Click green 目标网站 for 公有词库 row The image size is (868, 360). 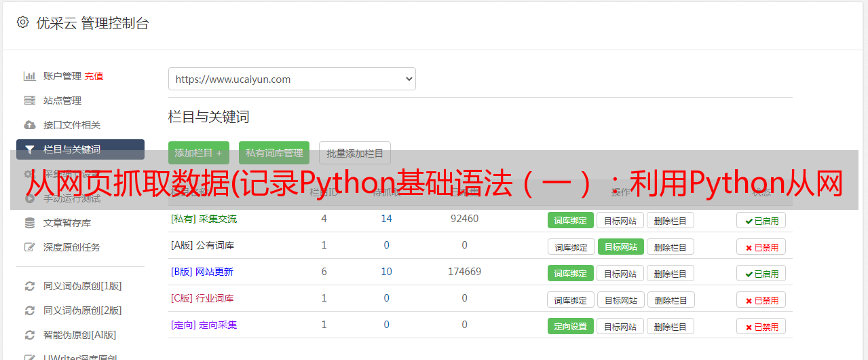point(621,247)
